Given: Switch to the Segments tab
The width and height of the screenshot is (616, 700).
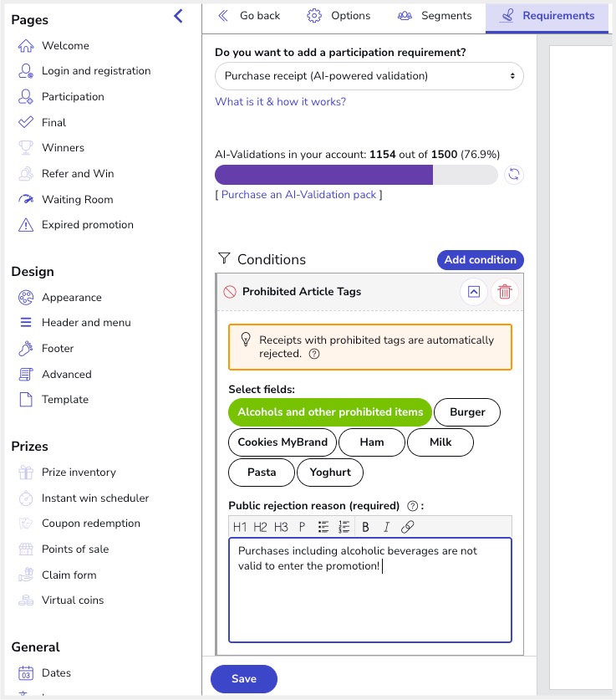Looking at the screenshot, I should click(x=435, y=16).
